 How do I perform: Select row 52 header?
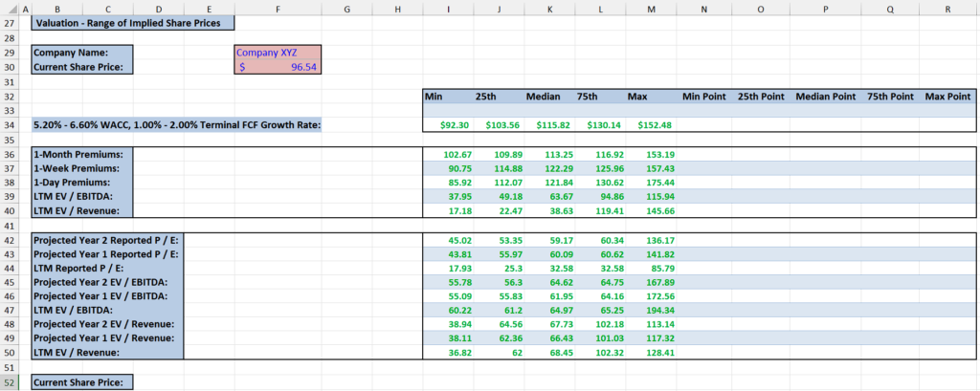click(x=10, y=382)
